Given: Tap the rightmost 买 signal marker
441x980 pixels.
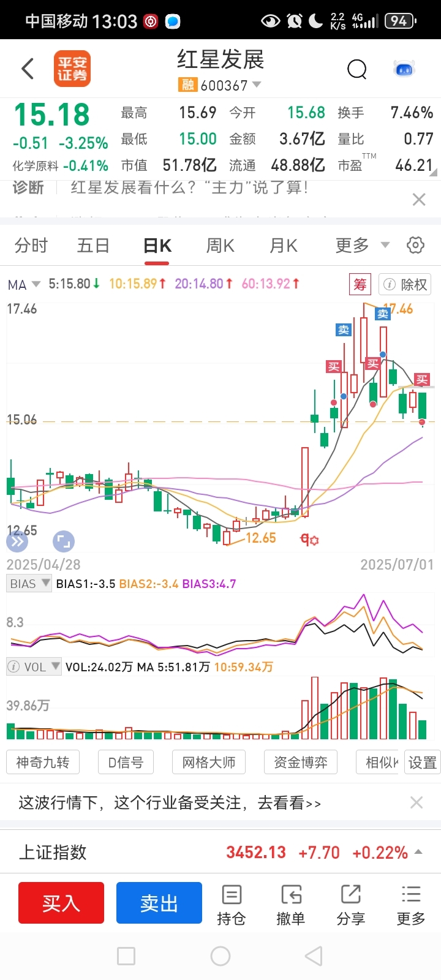Looking at the screenshot, I should tap(422, 379).
